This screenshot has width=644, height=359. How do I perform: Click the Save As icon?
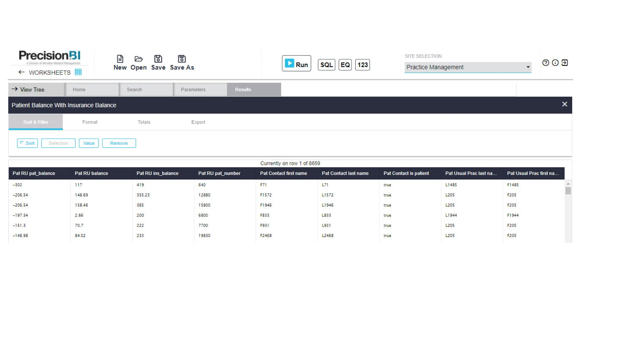pyautogui.click(x=182, y=59)
